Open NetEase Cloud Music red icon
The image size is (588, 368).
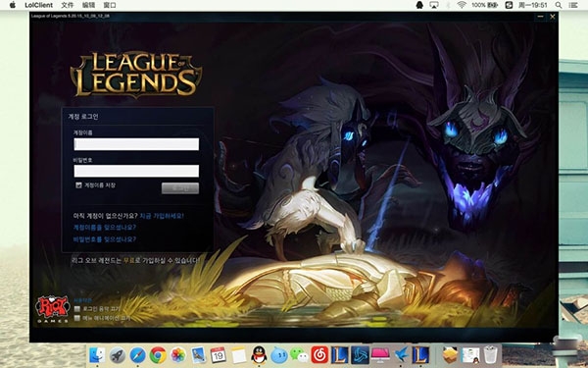[319, 355]
